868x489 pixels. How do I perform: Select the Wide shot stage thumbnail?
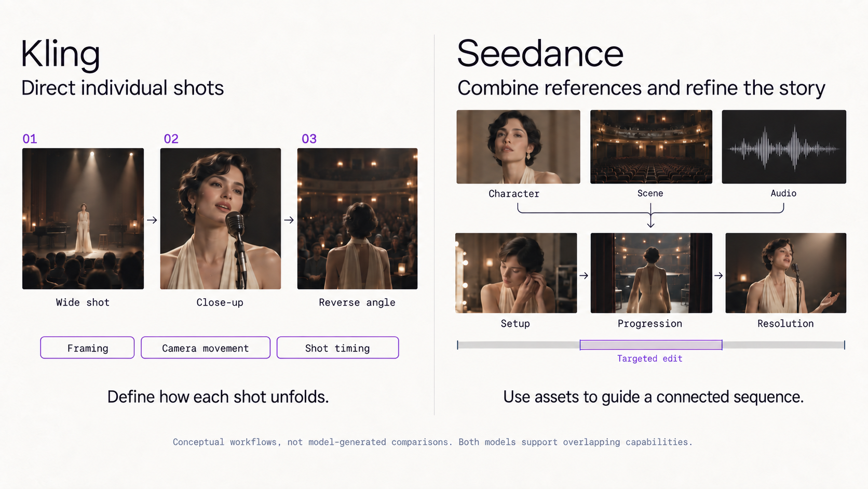pyautogui.click(x=83, y=219)
